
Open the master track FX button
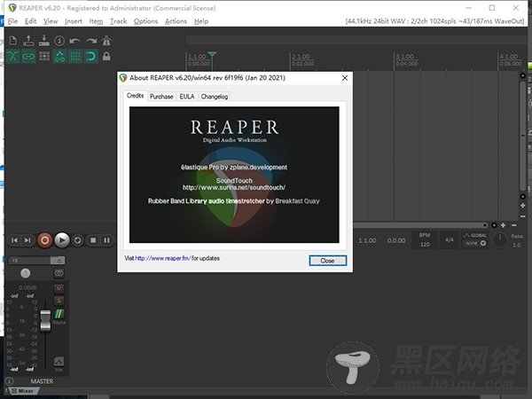coord(29,260)
